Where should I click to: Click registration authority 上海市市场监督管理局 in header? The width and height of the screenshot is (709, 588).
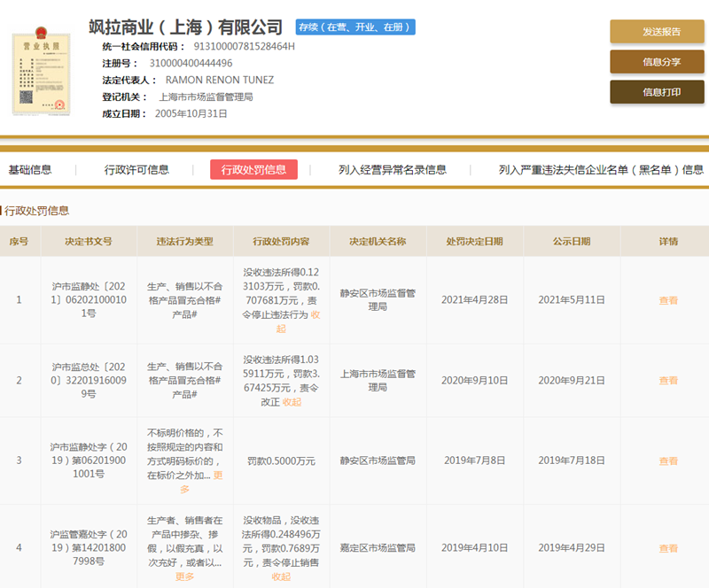click(x=206, y=97)
